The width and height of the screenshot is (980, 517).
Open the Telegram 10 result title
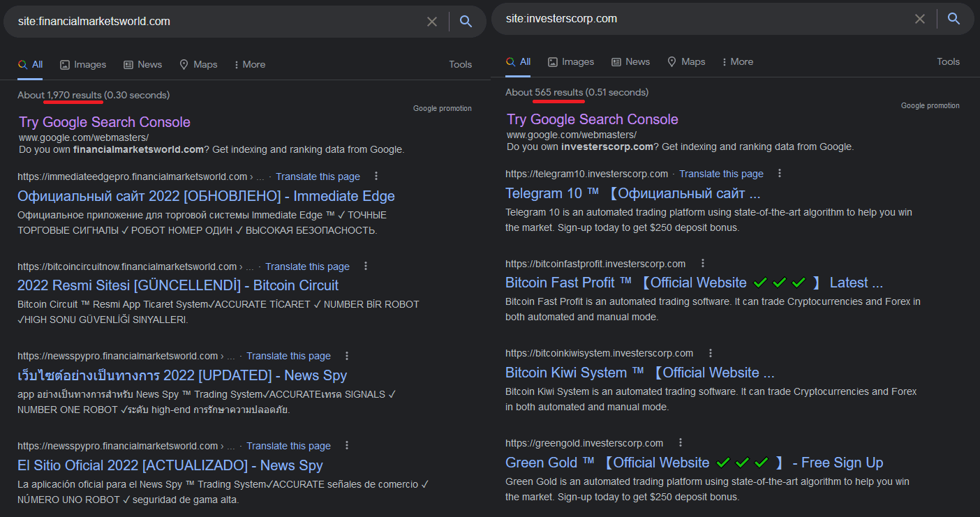[x=633, y=193]
